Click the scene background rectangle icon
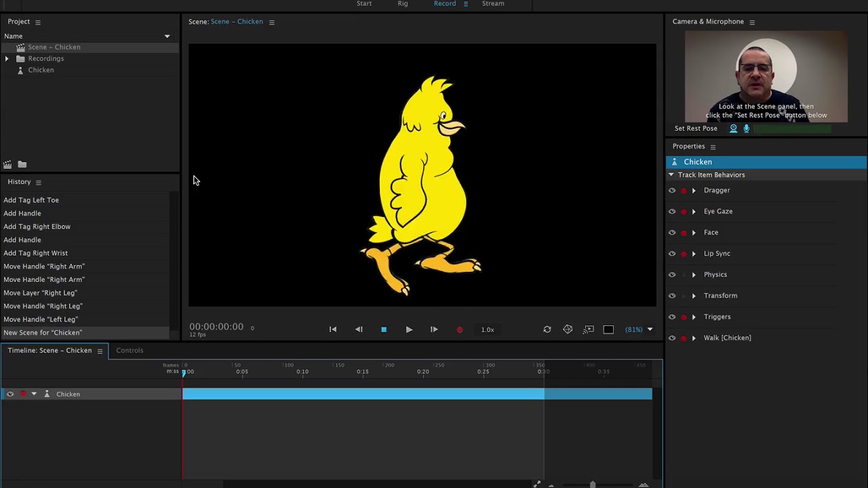The height and width of the screenshot is (488, 868). coord(608,329)
